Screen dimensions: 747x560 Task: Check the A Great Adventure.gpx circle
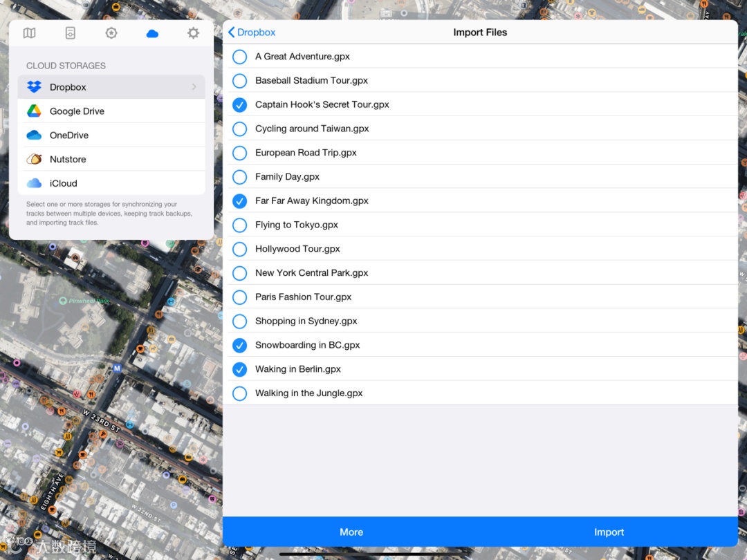[239, 57]
